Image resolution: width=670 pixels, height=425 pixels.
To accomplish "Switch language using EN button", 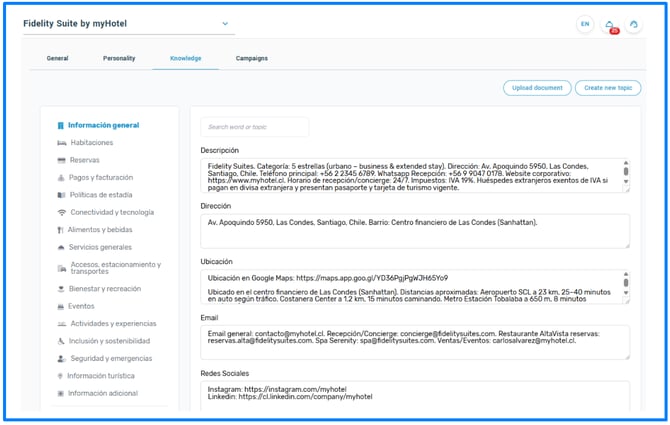I will (585, 25).
